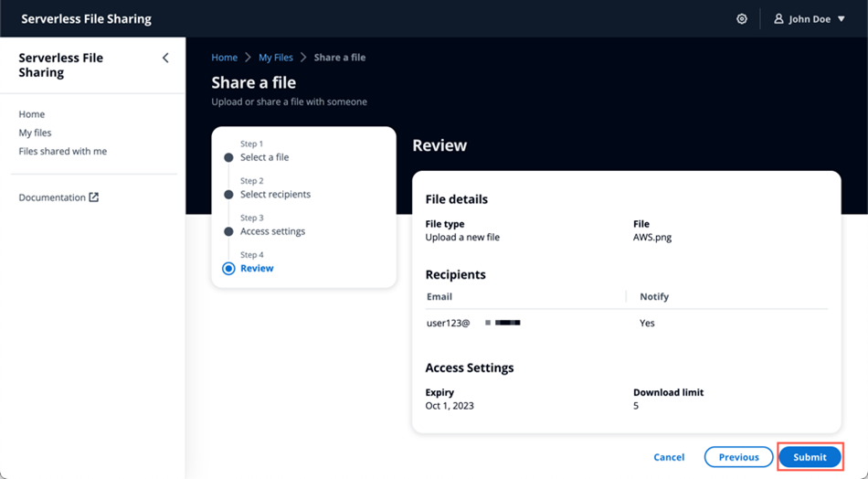Click the Home breadcrumb link
The image size is (868, 479).
click(224, 57)
